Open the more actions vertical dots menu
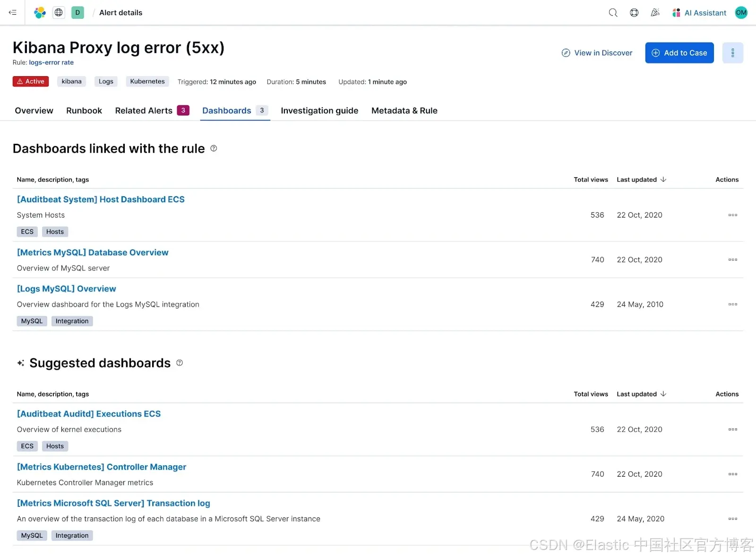This screenshot has width=756, height=558. (x=733, y=53)
